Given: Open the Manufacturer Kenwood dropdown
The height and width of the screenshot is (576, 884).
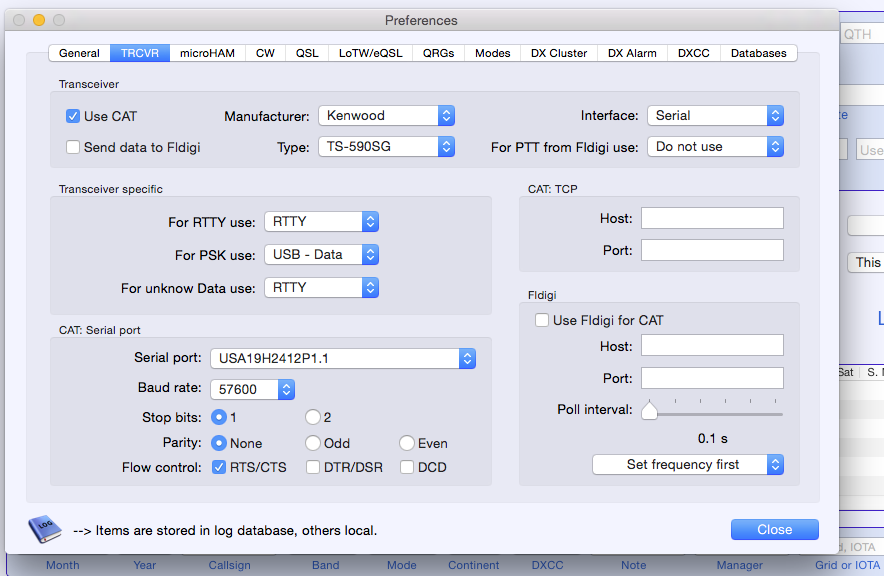Looking at the screenshot, I should tap(387, 115).
